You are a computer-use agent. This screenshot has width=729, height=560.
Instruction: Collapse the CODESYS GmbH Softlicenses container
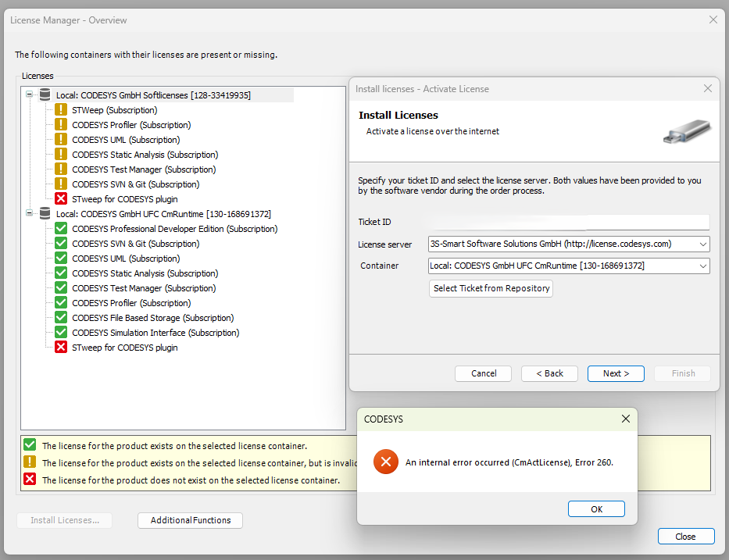(x=29, y=95)
